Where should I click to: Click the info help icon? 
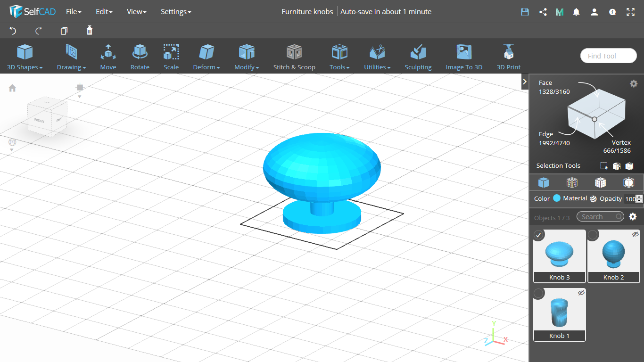(612, 12)
